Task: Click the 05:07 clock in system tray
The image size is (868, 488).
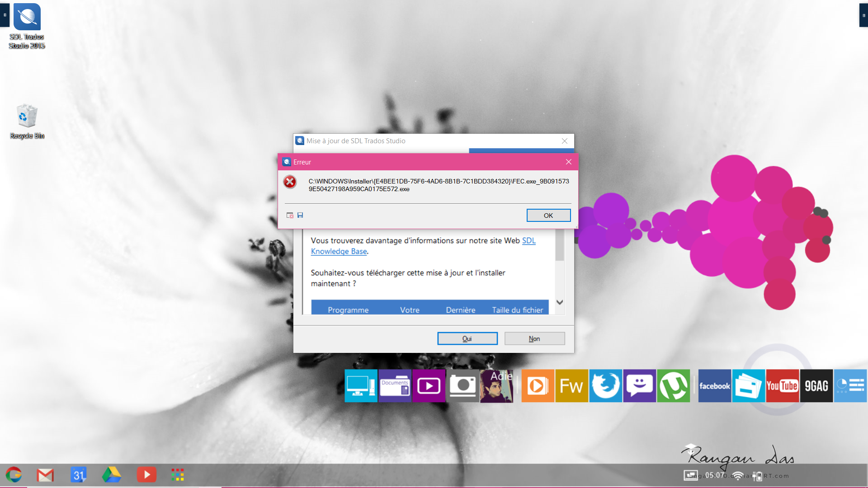Action: coord(715,475)
